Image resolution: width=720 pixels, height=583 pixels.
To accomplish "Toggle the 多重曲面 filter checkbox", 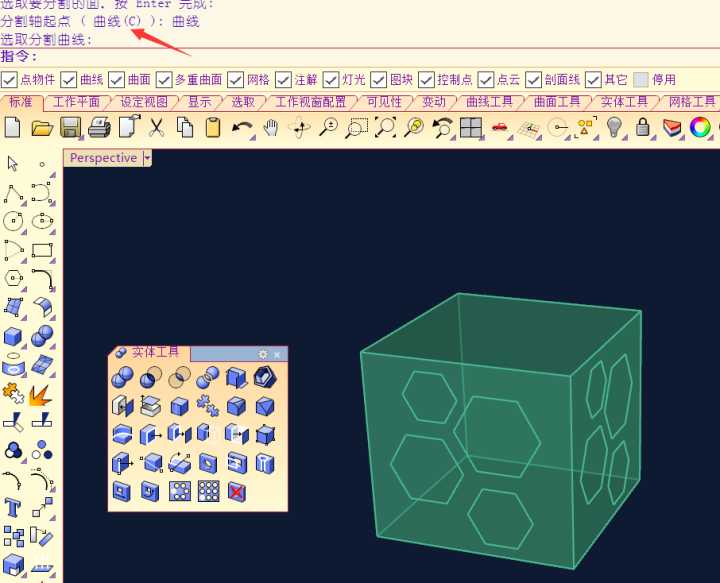I will coord(164,80).
